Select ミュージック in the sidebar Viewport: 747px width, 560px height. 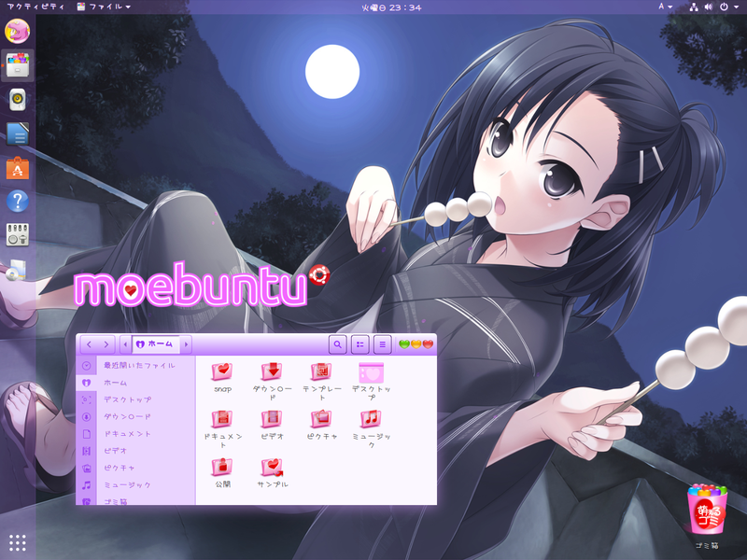click(x=135, y=485)
